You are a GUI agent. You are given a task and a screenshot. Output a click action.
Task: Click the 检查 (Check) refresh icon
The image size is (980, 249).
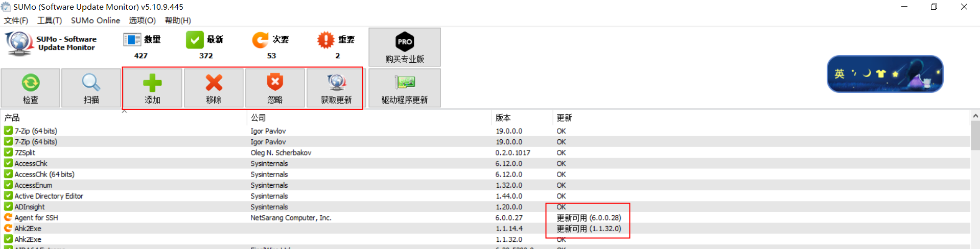31,83
